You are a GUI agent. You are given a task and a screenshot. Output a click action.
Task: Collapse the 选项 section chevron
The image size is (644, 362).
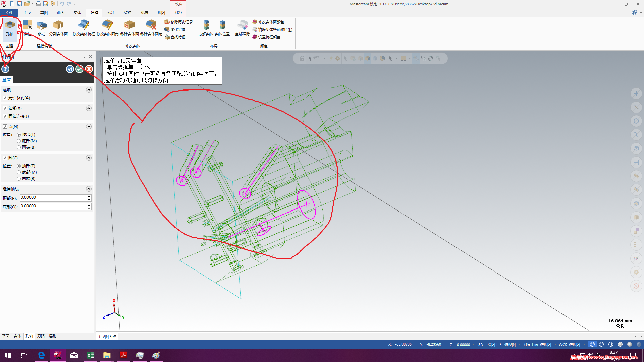click(89, 90)
